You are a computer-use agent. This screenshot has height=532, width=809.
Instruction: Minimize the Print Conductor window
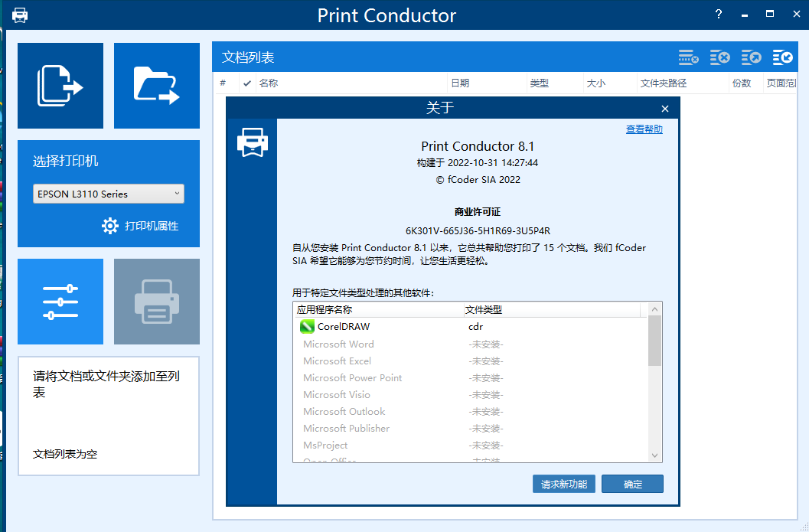click(745, 15)
